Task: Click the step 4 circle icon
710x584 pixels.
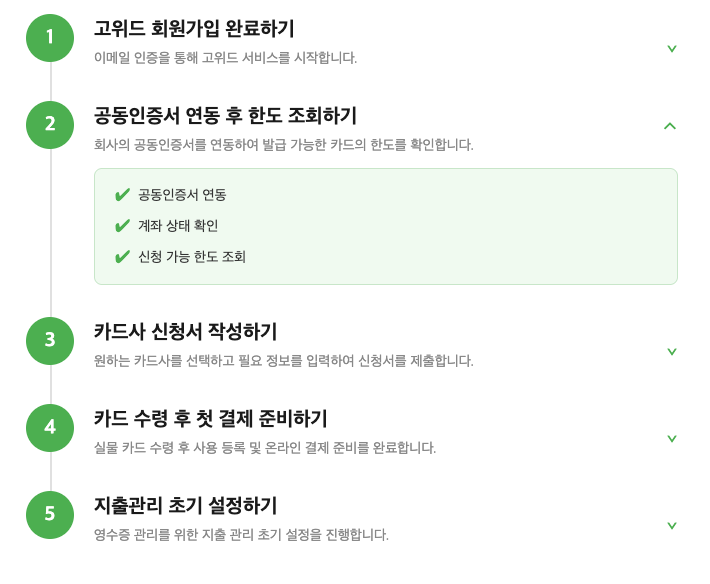Action: tap(50, 427)
